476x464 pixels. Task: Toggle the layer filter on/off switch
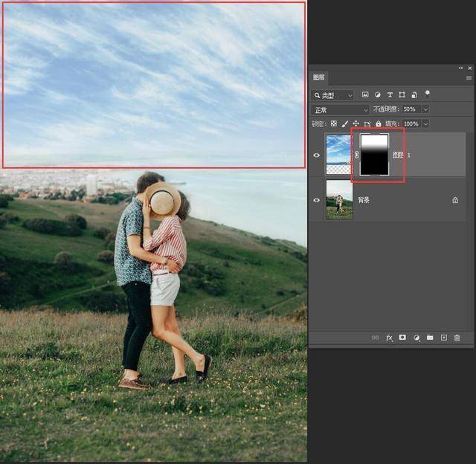tap(428, 94)
